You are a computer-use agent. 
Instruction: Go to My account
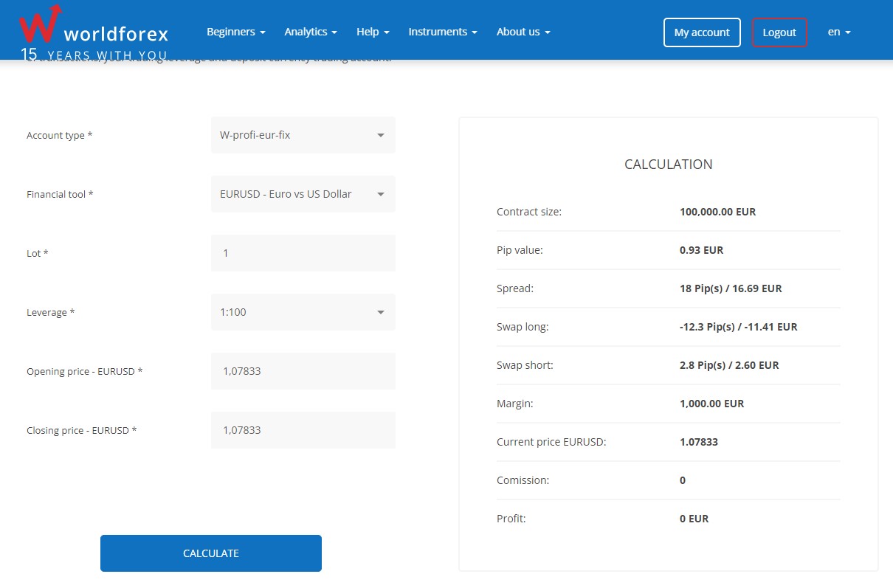point(701,32)
